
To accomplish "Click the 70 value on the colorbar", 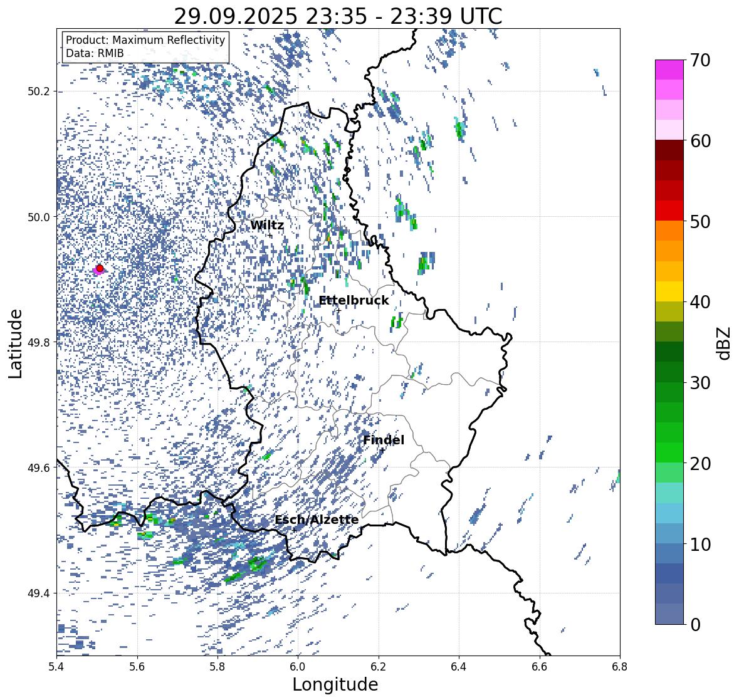I will coord(700,60).
